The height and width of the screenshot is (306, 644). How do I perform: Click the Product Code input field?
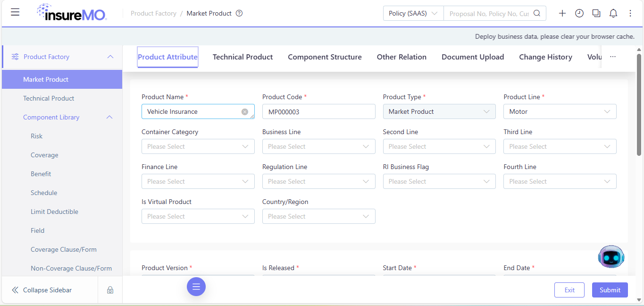(319, 111)
